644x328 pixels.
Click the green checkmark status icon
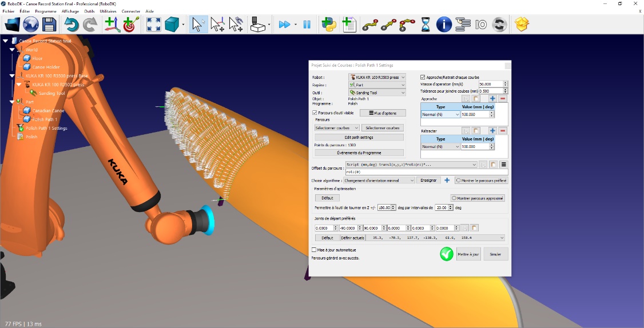coord(447,254)
